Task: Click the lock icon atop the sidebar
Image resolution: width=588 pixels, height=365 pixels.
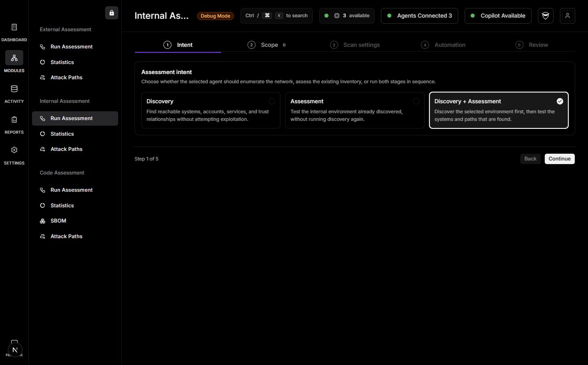Action: (x=112, y=13)
